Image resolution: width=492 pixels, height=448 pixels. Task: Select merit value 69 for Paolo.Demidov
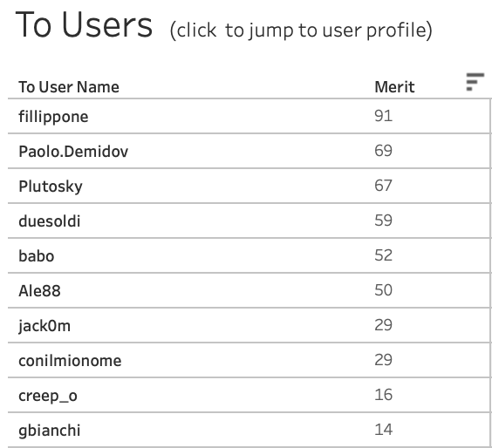[x=383, y=151]
